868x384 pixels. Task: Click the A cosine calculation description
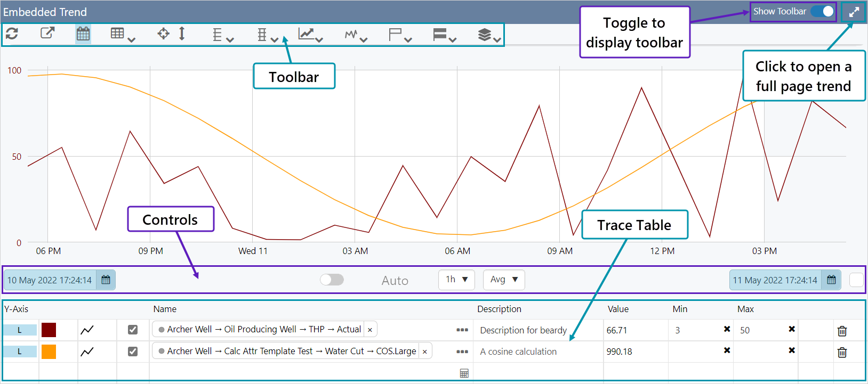tap(518, 352)
